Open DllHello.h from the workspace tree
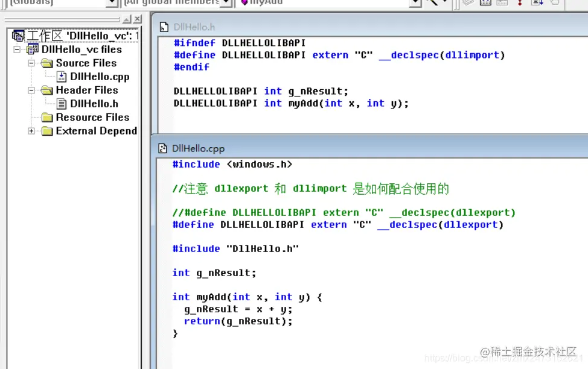 tap(94, 104)
